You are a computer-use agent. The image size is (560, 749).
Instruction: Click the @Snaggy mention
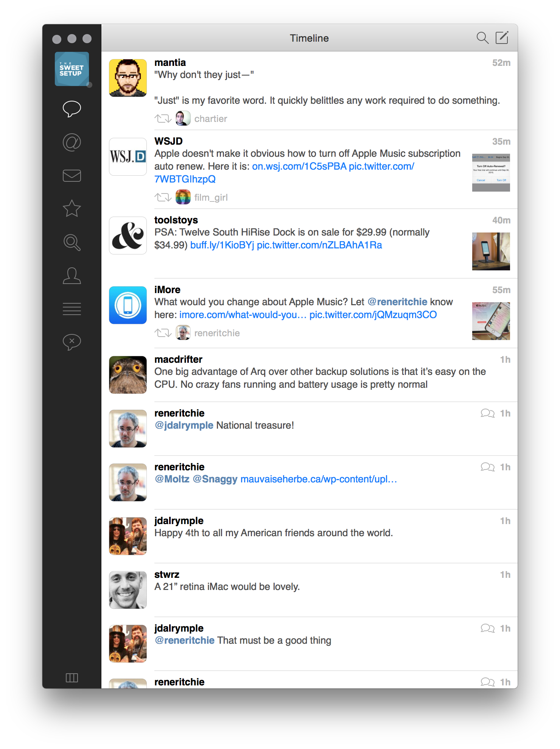215,479
